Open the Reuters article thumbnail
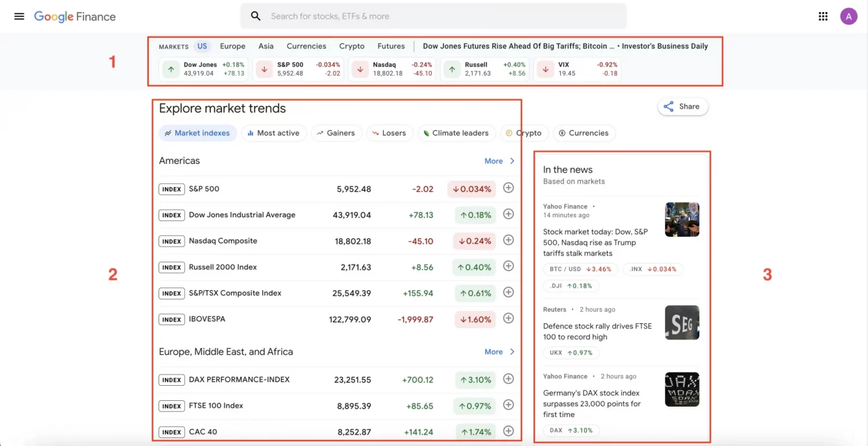This screenshot has width=868, height=446. click(682, 323)
